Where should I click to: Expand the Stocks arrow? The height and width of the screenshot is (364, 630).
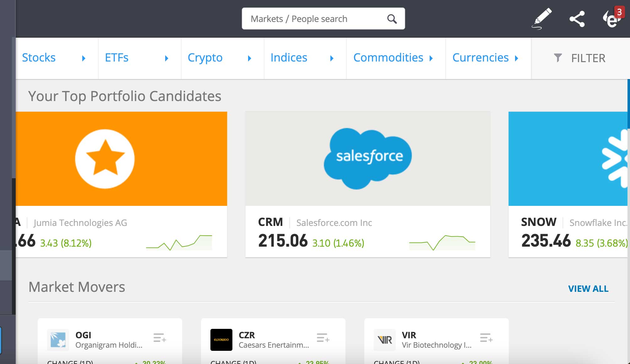(x=84, y=58)
